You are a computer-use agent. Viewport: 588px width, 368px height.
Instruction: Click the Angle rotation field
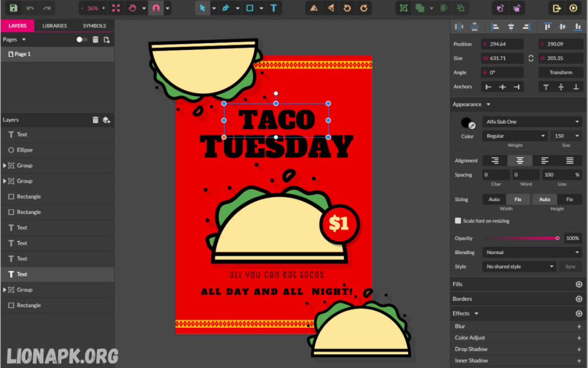point(502,72)
